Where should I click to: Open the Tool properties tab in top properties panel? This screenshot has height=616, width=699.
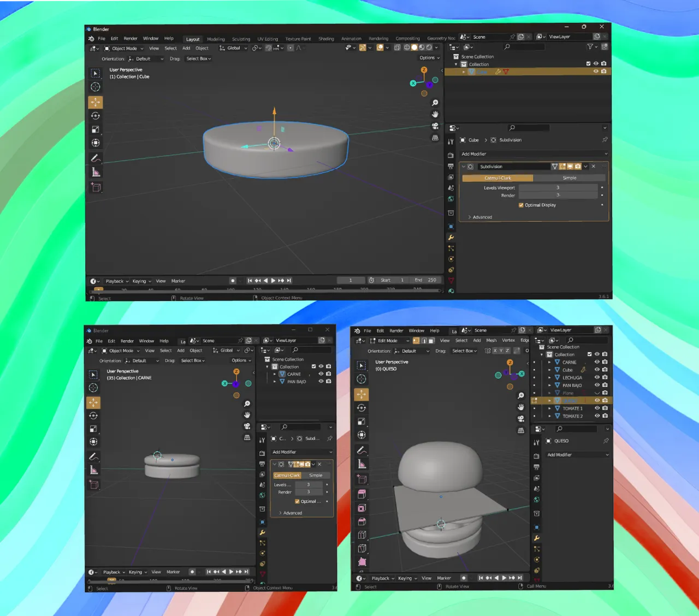tap(451, 142)
